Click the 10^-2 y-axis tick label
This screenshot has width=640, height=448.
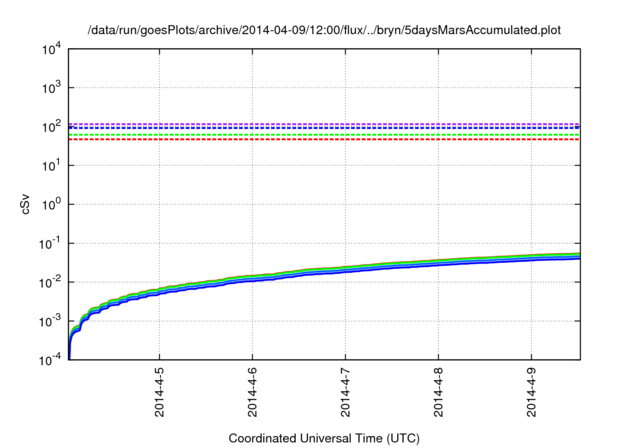pos(50,282)
